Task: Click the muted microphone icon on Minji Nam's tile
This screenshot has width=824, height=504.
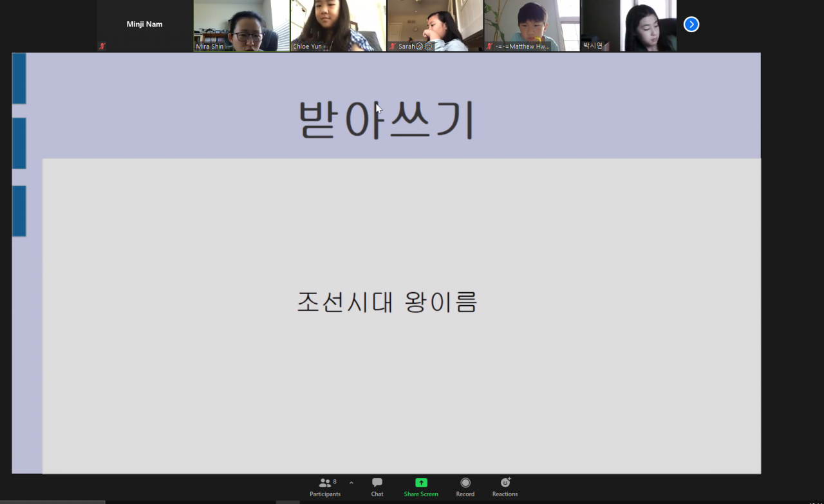Action: pos(102,46)
